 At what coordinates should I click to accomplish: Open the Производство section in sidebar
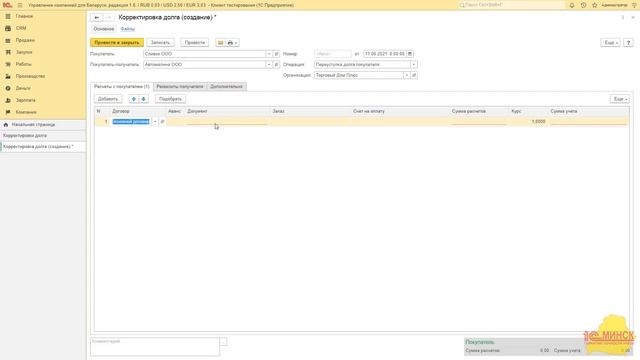click(30, 76)
